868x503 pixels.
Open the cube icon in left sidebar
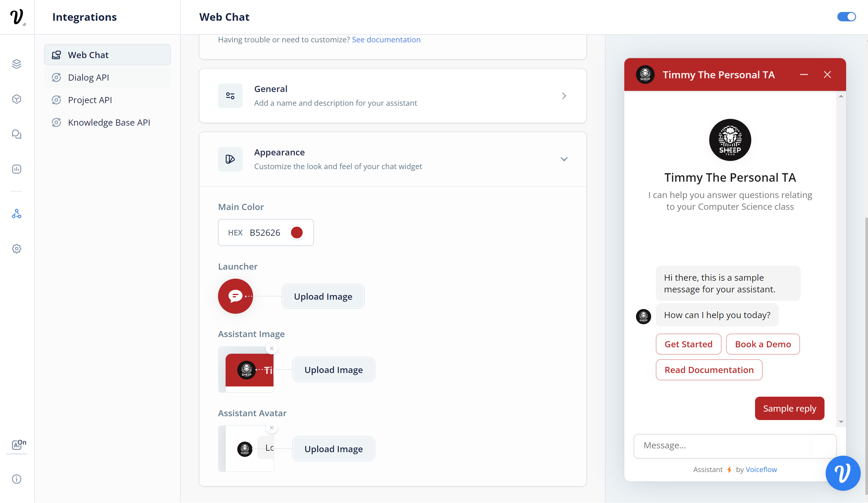click(17, 99)
